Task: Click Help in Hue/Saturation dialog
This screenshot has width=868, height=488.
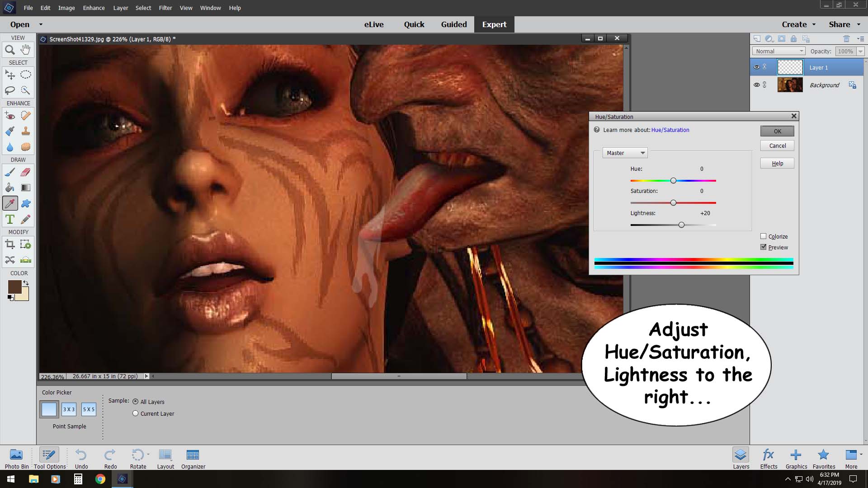Action: [x=777, y=163]
